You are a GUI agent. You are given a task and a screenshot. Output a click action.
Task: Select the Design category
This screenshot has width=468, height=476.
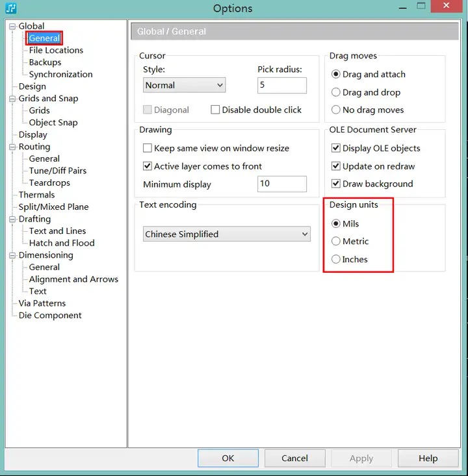(32, 86)
